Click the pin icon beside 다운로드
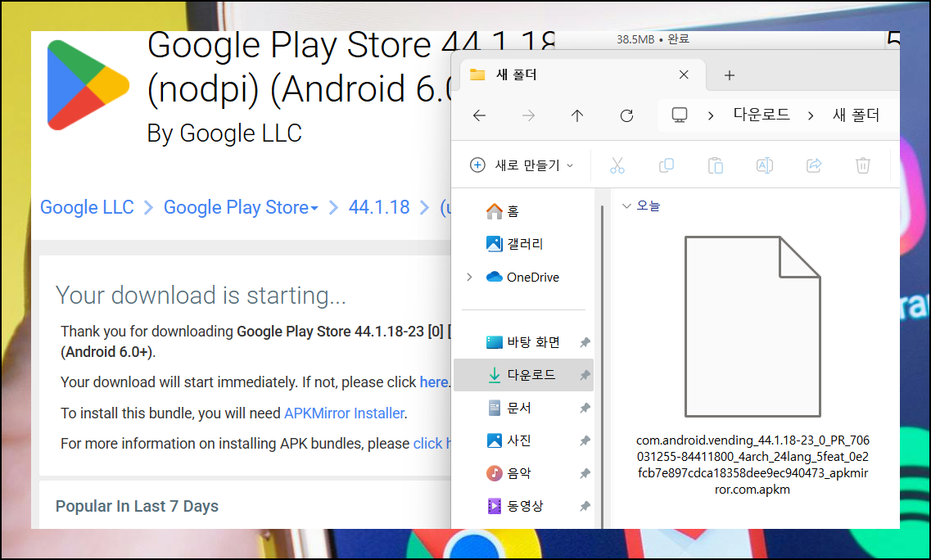The image size is (931, 560). pos(585,375)
